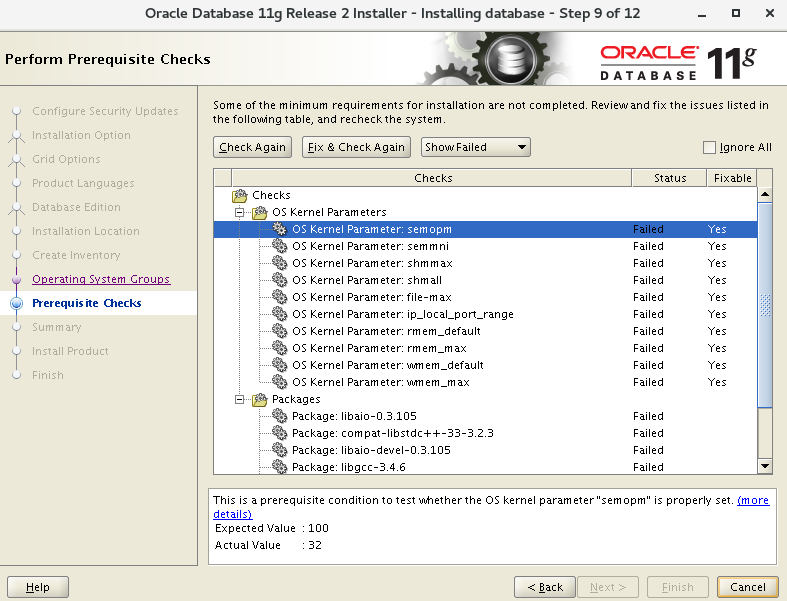This screenshot has height=601, width=787.
Task: Click the Create Inventory step in sidebar
Action: [76, 255]
